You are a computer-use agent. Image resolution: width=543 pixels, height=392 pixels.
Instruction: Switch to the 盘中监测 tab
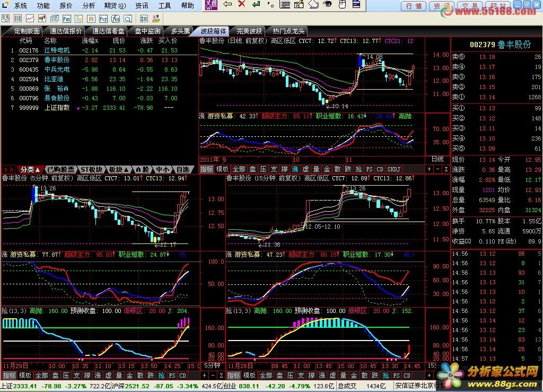(x=147, y=31)
